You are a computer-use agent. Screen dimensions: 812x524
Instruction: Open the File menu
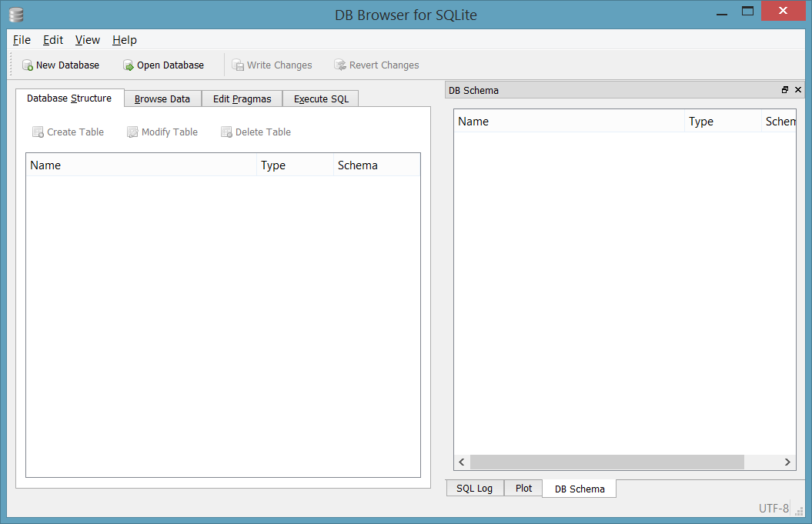click(x=21, y=40)
